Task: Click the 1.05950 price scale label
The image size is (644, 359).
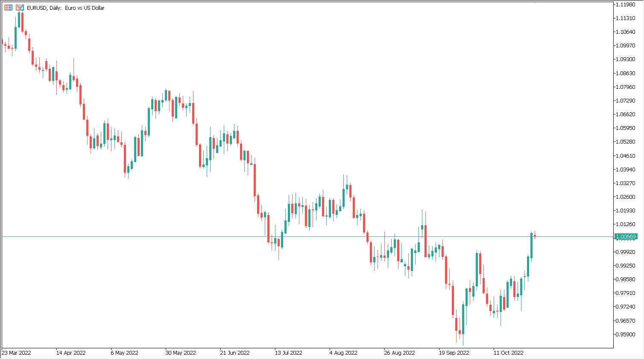Action: (x=626, y=128)
